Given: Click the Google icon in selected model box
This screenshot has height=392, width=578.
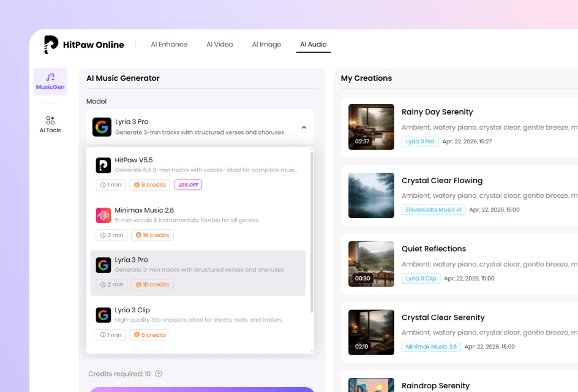Looking at the screenshot, I should (102, 127).
